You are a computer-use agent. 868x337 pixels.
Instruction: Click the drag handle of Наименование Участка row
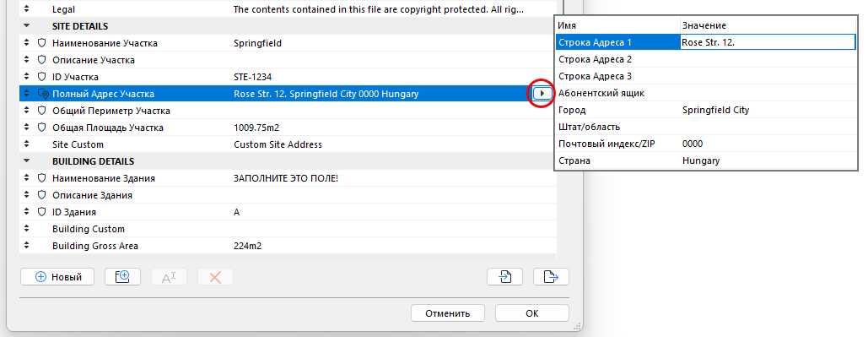26,43
